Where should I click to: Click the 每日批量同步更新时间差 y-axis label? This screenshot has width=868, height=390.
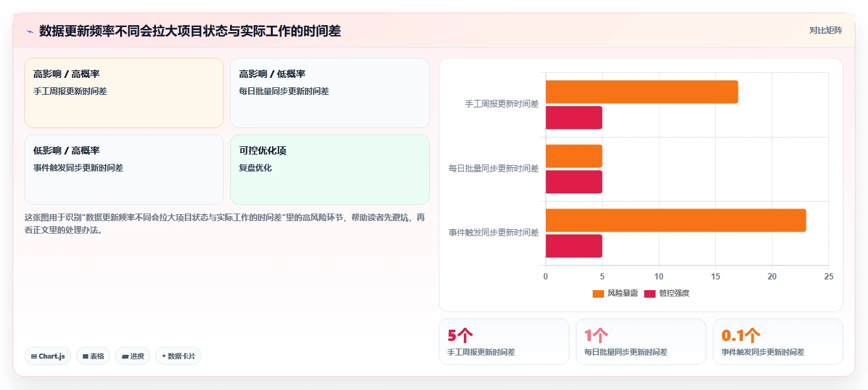pos(493,168)
